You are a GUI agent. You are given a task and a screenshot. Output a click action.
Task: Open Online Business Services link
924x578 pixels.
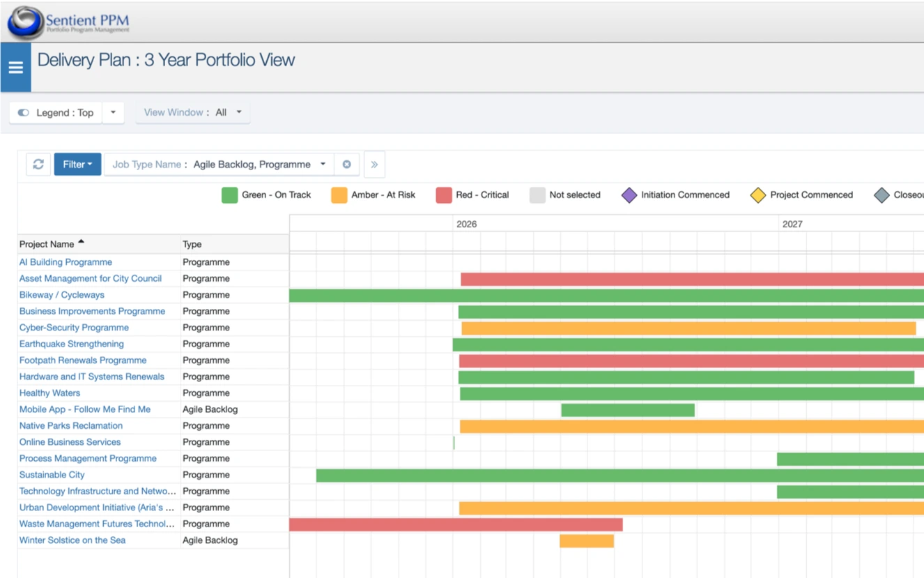[70, 442]
